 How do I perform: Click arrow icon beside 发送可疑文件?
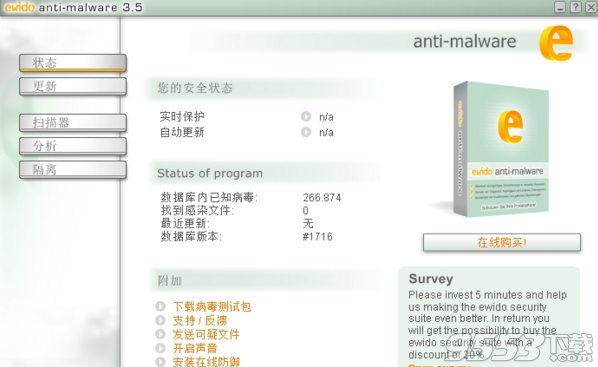point(161,334)
